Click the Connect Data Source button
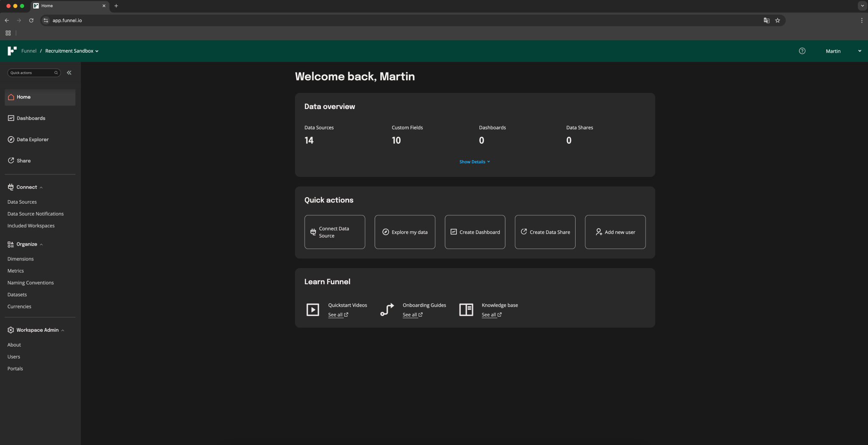 [334, 232]
